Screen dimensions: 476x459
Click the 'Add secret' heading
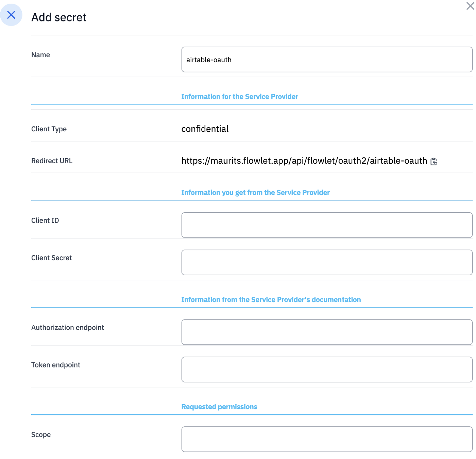pyautogui.click(x=59, y=17)
